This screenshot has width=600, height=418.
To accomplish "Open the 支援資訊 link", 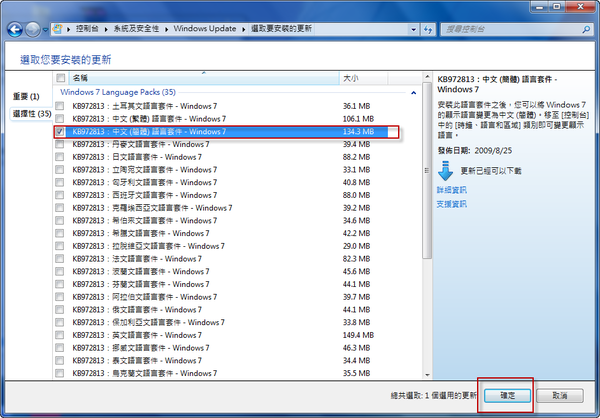I will tap(452, 204).
